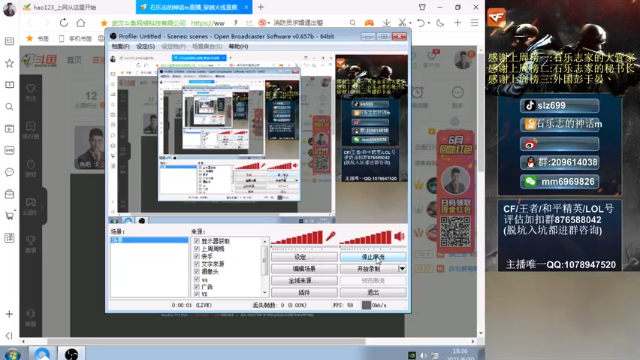Bookmark this page with address bar star
The height and width of the screenshot is (360, 640).
click(x=104, y=23)
